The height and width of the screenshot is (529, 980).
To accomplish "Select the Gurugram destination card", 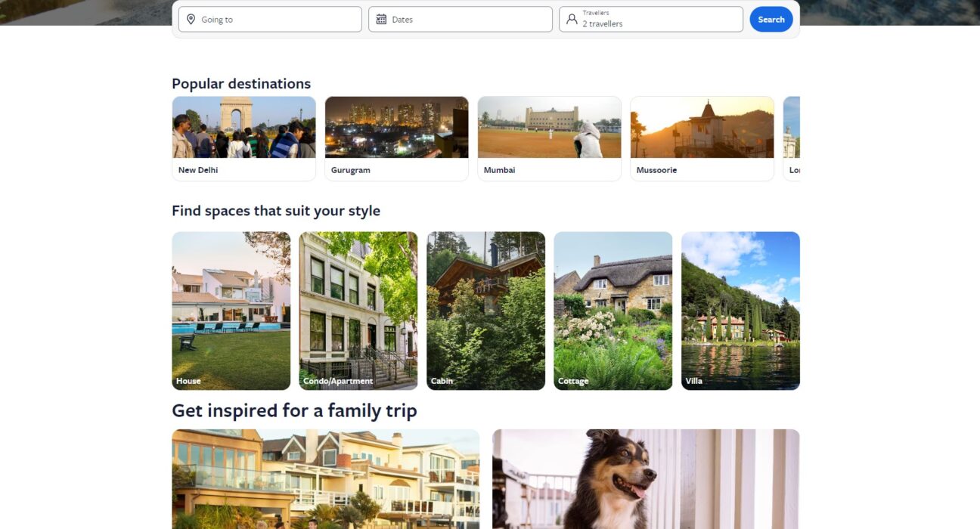I will 396,139.
